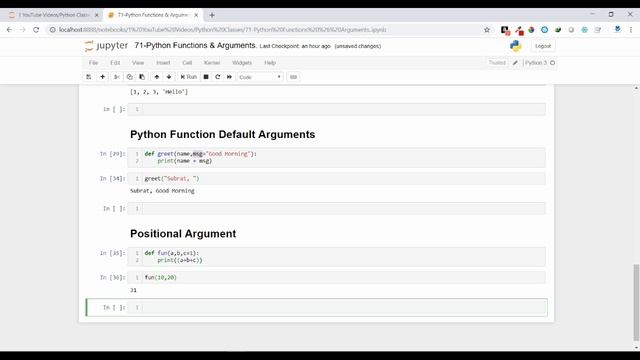Click the def fun(a,b,c=1) code cell
This screenshot has width=640, height=360.
[x=336, y=257]
